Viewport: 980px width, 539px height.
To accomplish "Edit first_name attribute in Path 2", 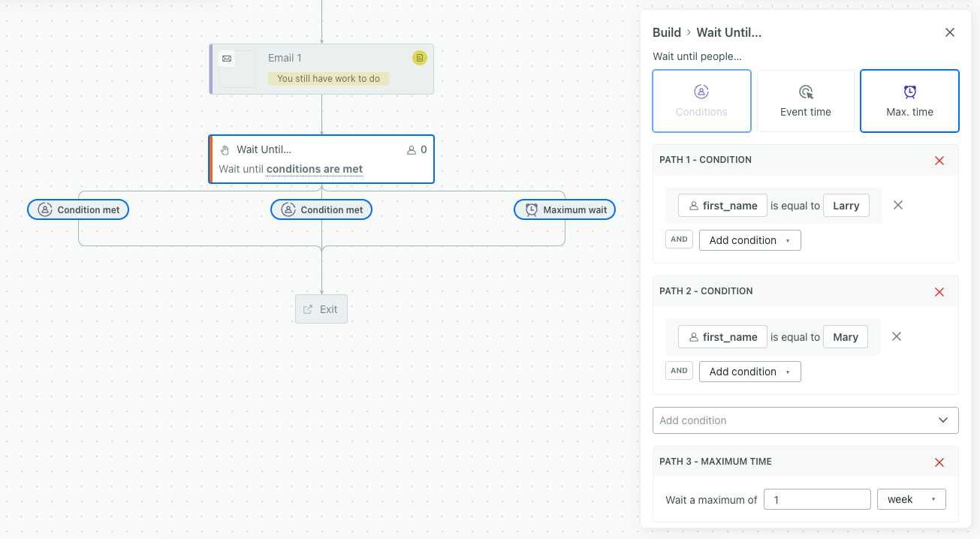I will tap(722, 337).
